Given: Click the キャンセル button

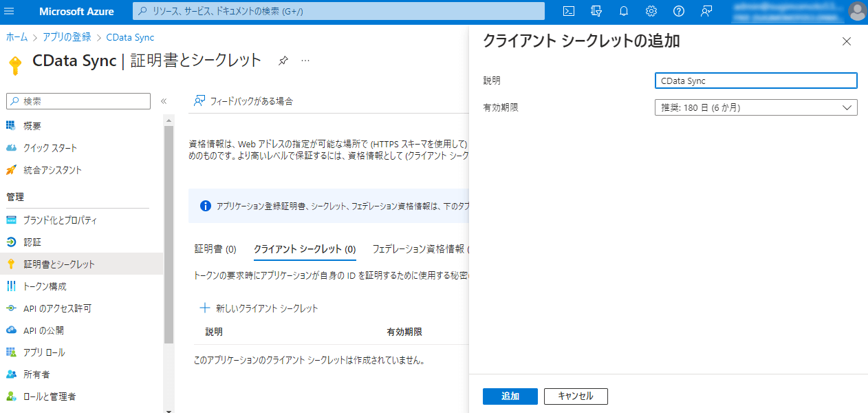Looking at the screenshot, I should [576, 396].
